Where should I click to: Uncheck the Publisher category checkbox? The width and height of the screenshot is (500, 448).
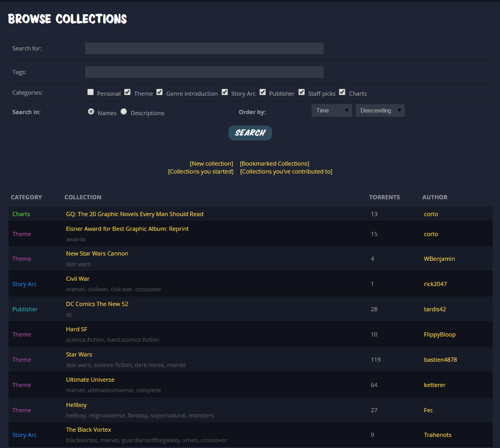coord(263,92)
